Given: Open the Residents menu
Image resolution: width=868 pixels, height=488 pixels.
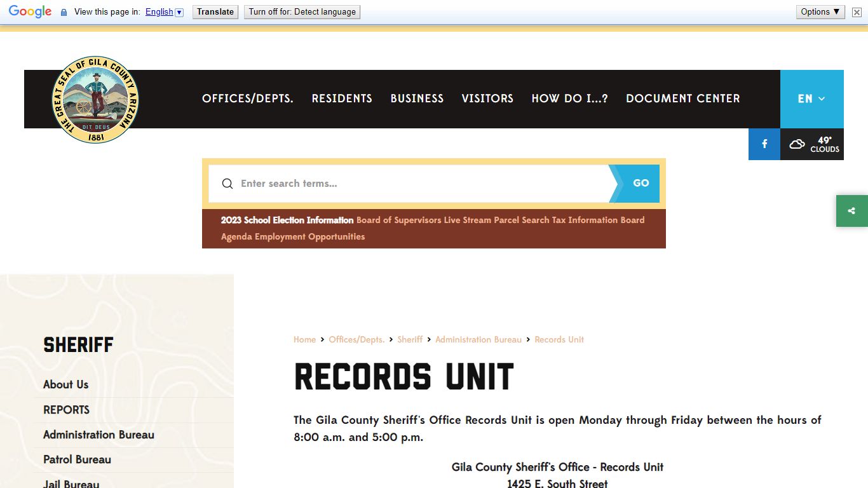Looking at the screenshot, I should 342,98.
